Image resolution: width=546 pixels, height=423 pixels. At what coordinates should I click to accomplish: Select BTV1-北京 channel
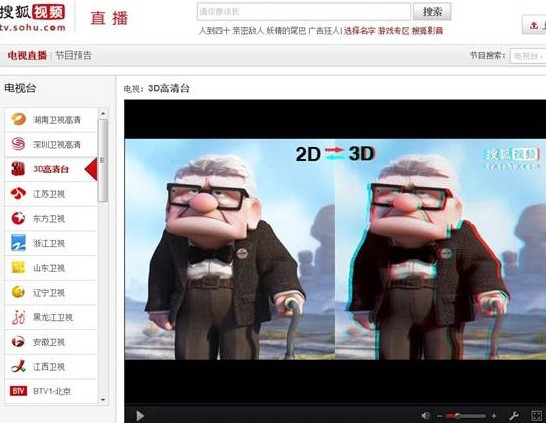pyautogui.click(x=51, y=391)
